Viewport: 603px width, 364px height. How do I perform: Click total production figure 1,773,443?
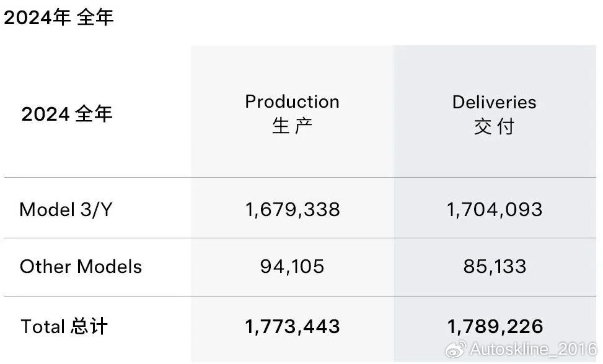[293, 327]
